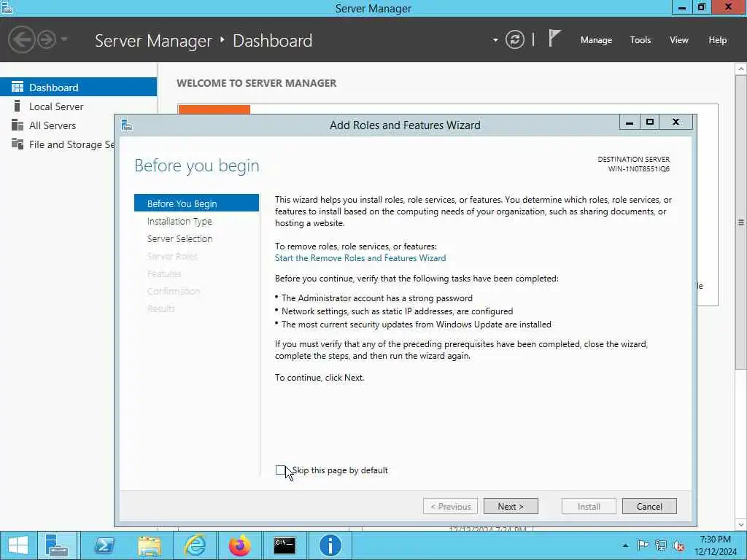This screenshot has height=560, width=747.
Task: Open the Windows Start button
Action: [18, 545]
